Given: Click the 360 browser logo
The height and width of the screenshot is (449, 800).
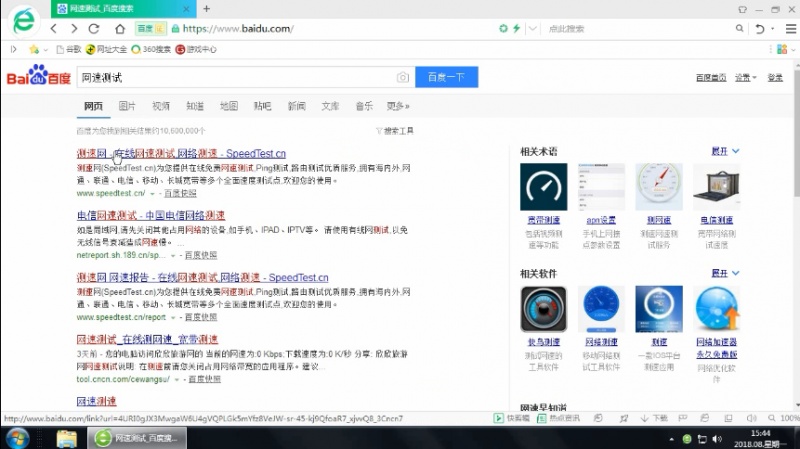Looking at the screenshot, I should pos(23,20).
